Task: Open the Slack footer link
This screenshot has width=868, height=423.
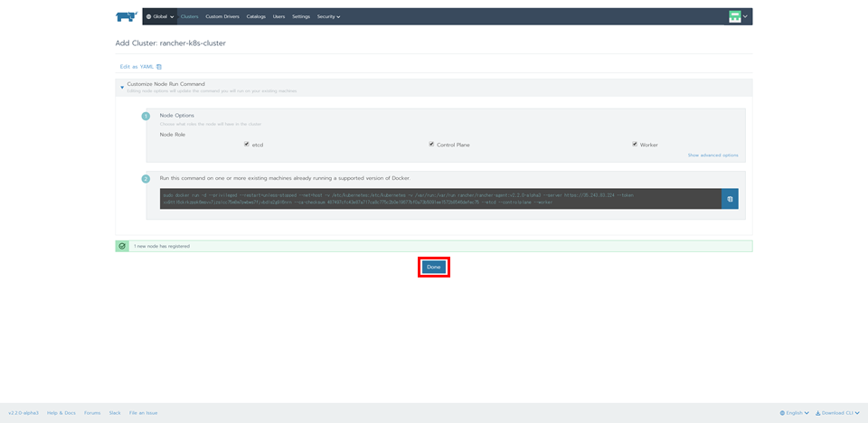Action: pos(115,413)
